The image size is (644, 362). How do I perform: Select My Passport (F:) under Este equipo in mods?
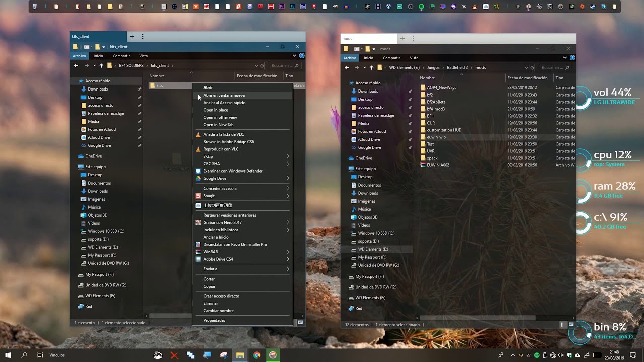click(372, 257)
